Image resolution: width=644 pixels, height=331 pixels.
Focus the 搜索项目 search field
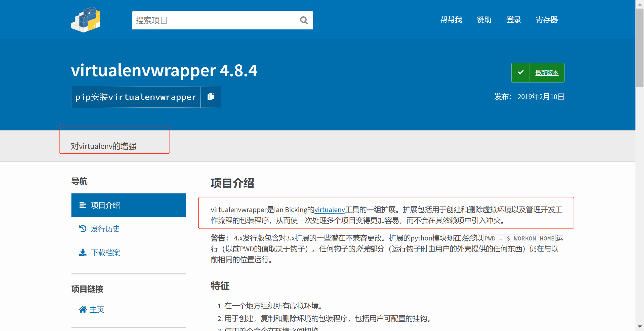[222, 20]
